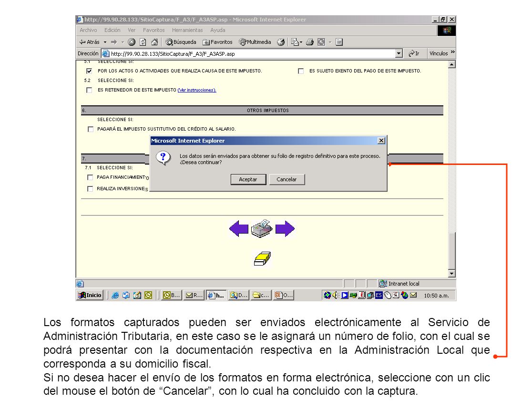Click the envelope mail tray icon

point(413,295)
